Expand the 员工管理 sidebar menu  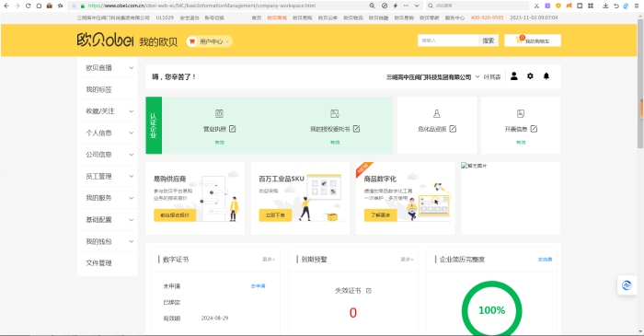coord(108,176)
